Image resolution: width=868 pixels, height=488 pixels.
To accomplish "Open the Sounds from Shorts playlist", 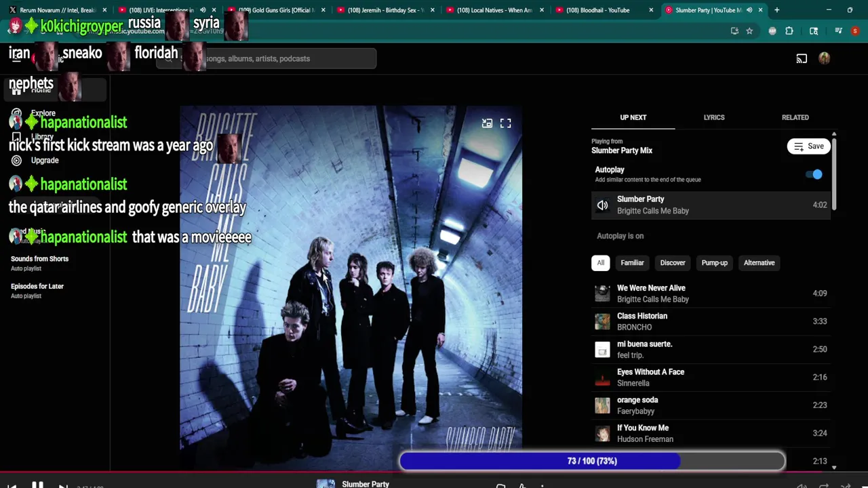I will (39, 263).
